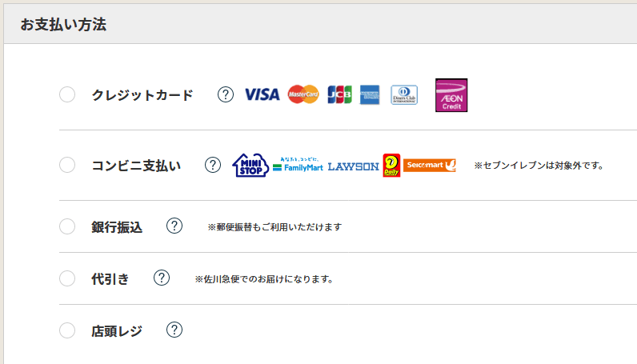The height and width of the screenshot is (364, 637).
Task: Select 店頭レジ payment radio button
Action: point(67,330)
